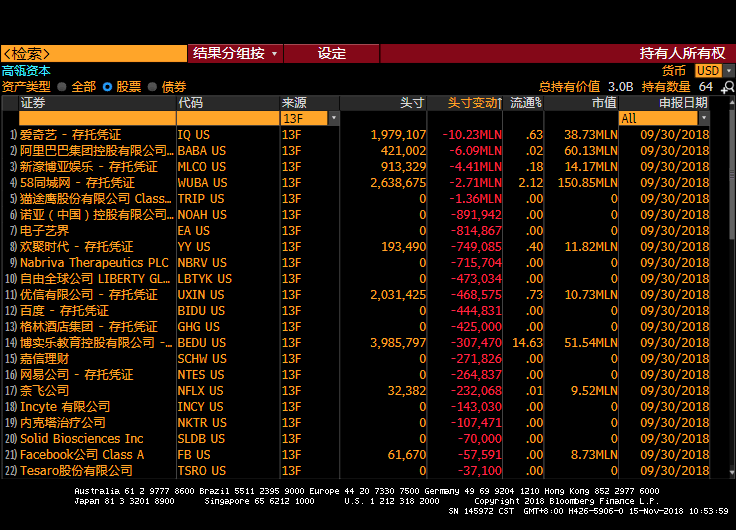Select row 网易公司 - 存托凭证
The image size is (736, 530).
(356, 375)
